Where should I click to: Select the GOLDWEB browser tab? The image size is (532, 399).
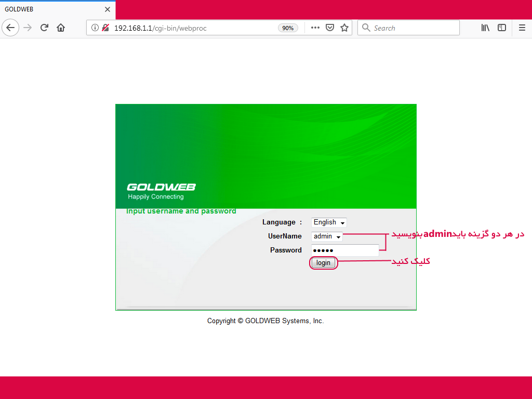52,9
